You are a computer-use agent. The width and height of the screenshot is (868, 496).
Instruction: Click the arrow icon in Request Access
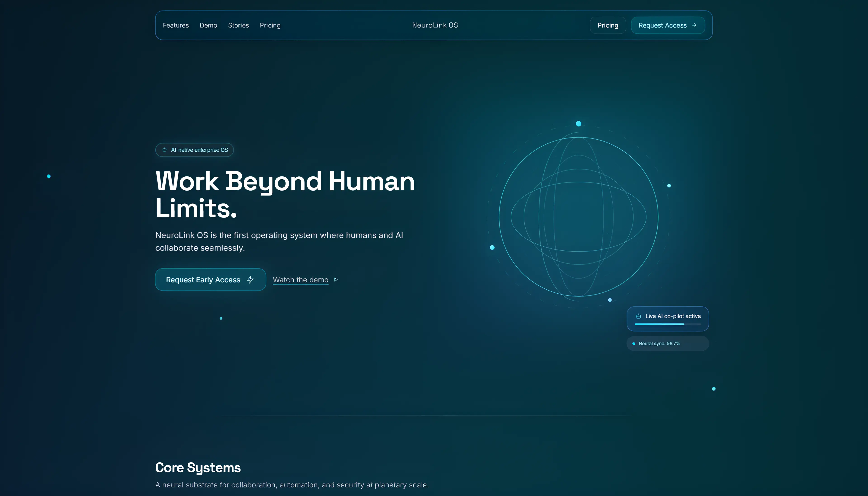(694, 25)
